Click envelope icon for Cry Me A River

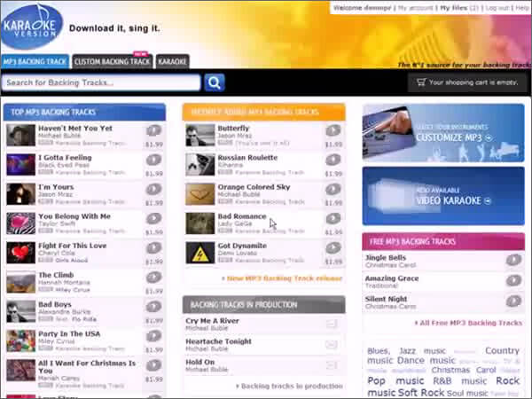point(332,324)
